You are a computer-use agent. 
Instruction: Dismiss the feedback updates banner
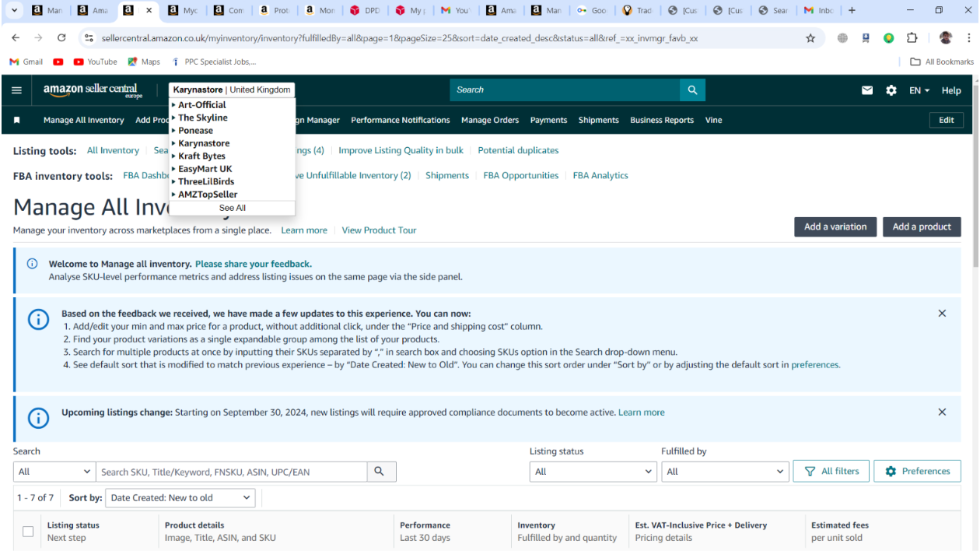[942, 314]
